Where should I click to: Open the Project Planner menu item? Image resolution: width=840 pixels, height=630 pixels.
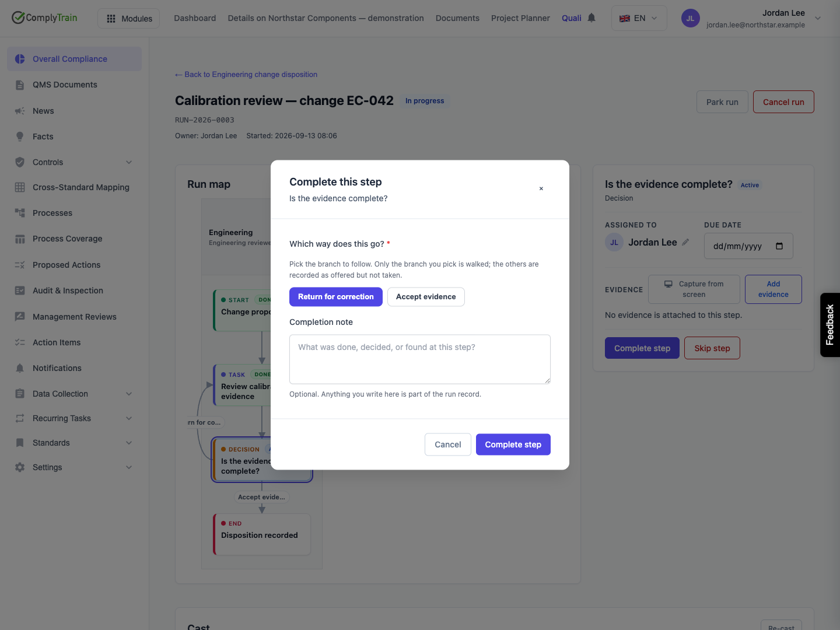(x=520, y=18)
